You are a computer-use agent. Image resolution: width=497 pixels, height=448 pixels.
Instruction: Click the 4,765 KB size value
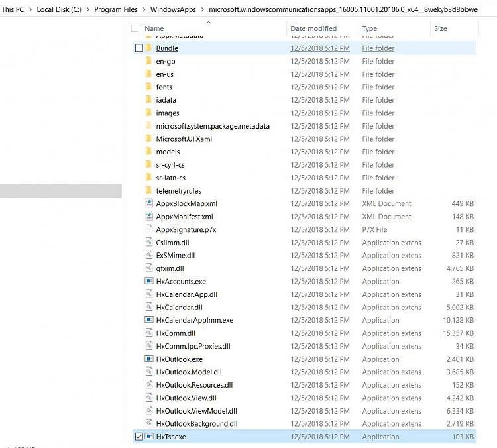point(461,268)
